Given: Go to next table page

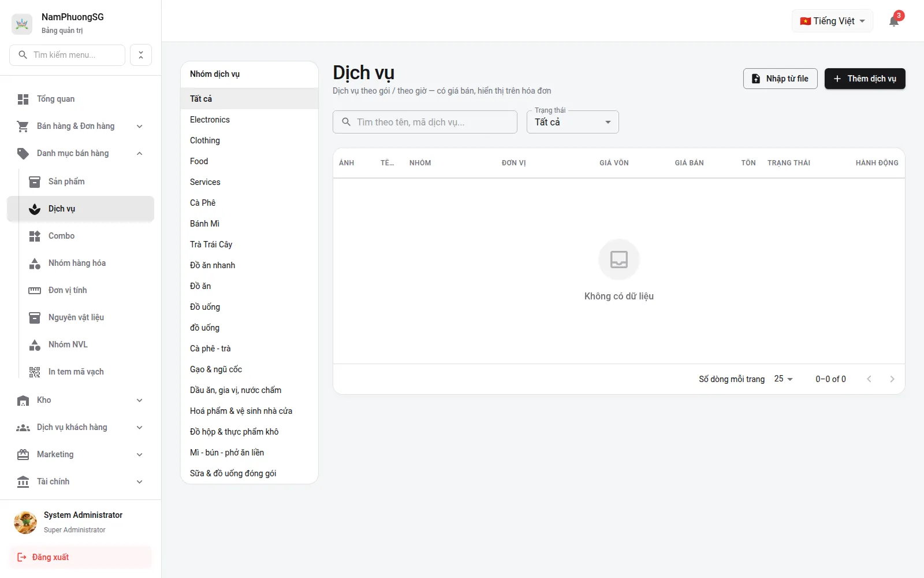Looking at the screenshot, I should click(x=892, y=379).
